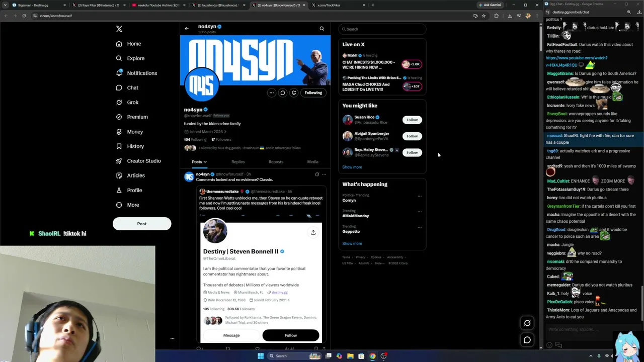This screenshot has height=362, width=644.
Task: Turn on post notifications with bell icon
Action: pyautogui.click(x=294, y=93)
